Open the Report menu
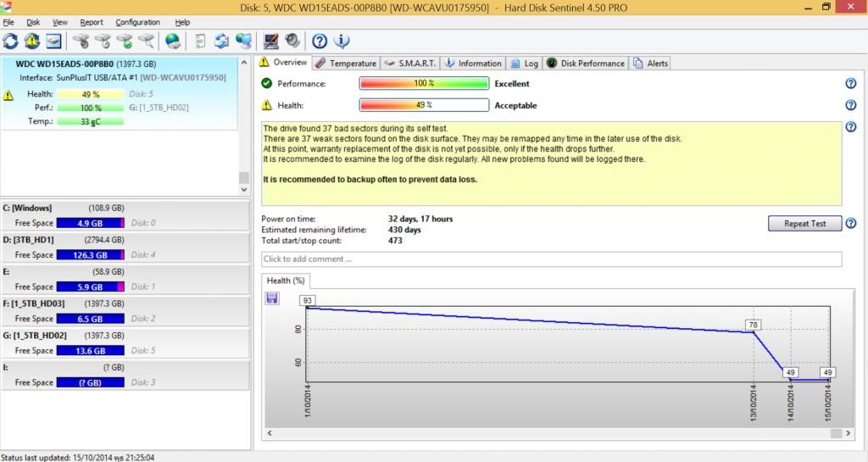The height and width of the screenshot is (462, 868). (92, 22)
